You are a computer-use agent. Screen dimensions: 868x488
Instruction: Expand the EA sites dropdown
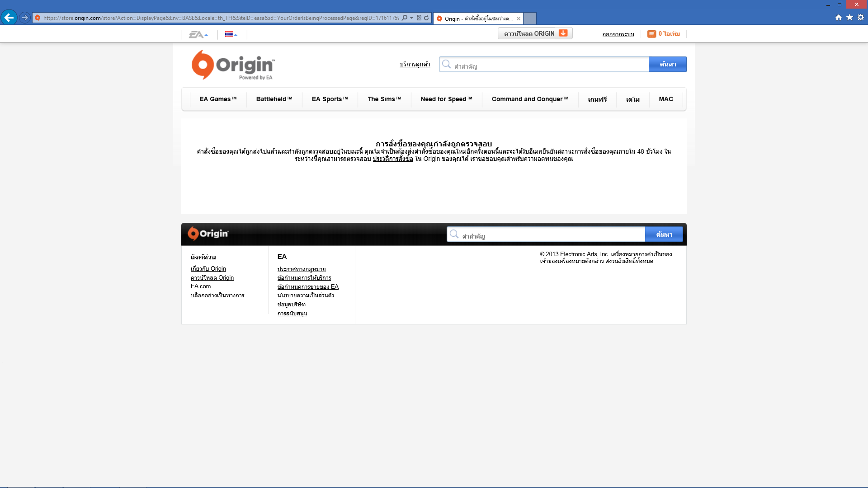coord(198,34)
